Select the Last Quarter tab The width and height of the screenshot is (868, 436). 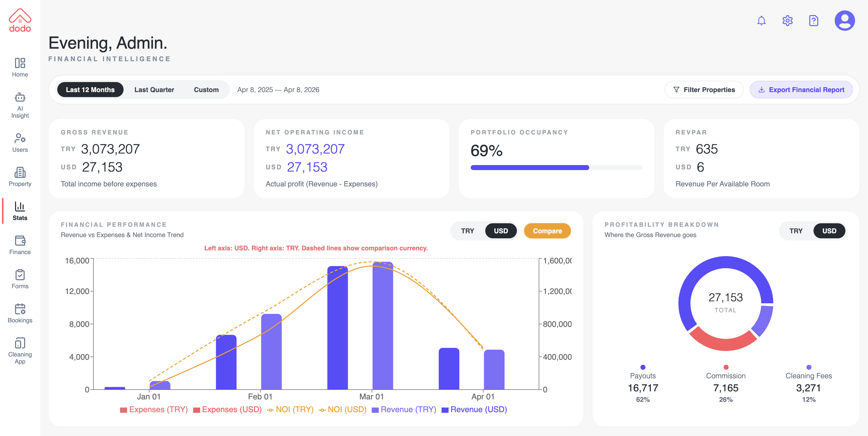[154, 90]
